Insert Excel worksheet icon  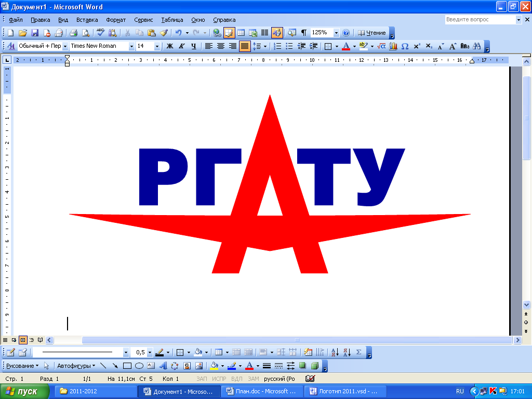tap(253, 33)
